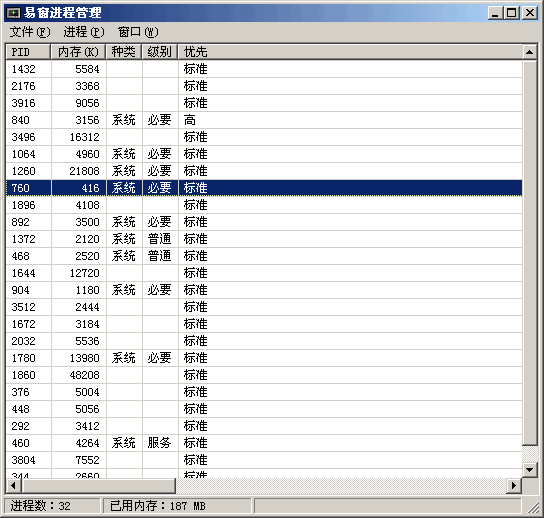This screenshot has width=544, height=518.
Task: Click memory value 48208
Action: 84,375
